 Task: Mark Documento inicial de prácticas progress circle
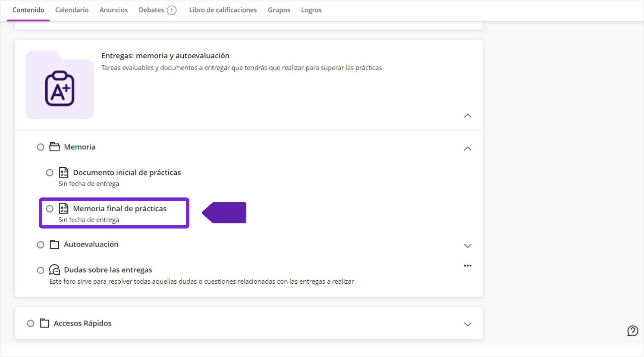(50, 172)
